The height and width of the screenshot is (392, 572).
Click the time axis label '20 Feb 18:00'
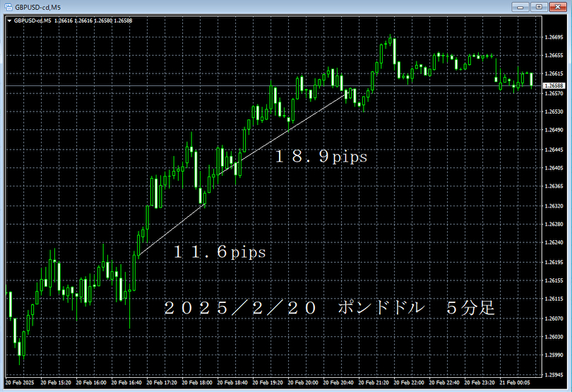click(x=197, y=383)
